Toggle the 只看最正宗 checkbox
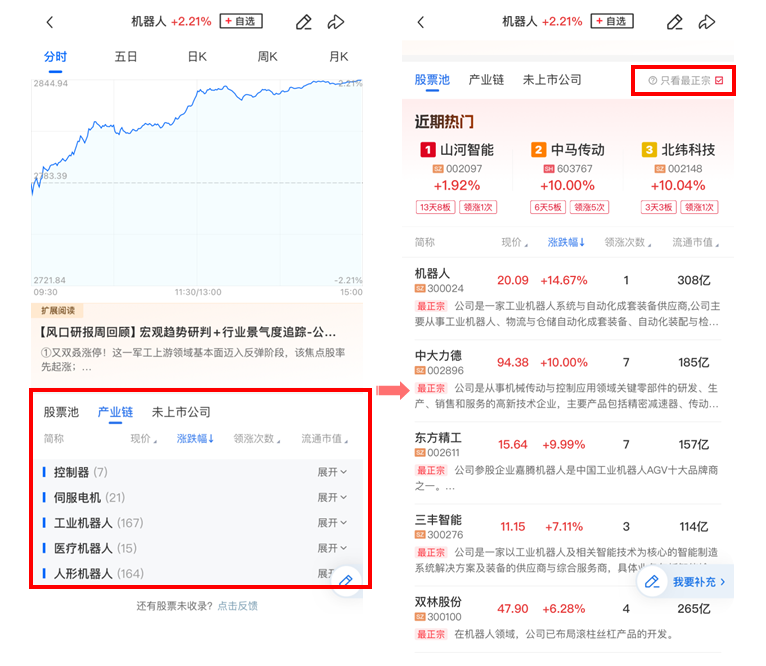This screenshot has height=666, width=766. click(719, 81)
